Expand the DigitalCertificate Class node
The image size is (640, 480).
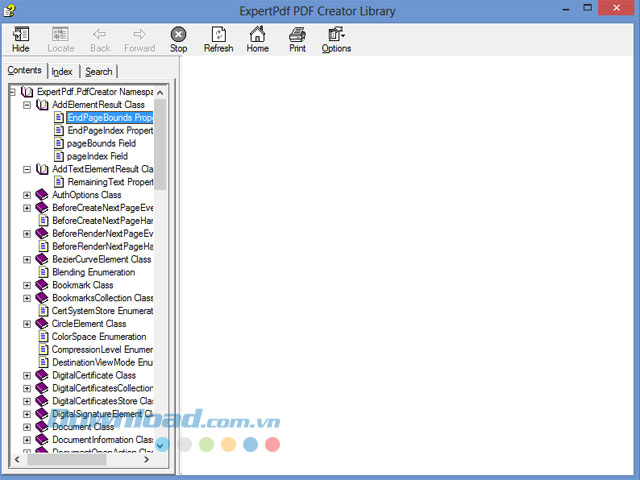[x=28, y=375]
